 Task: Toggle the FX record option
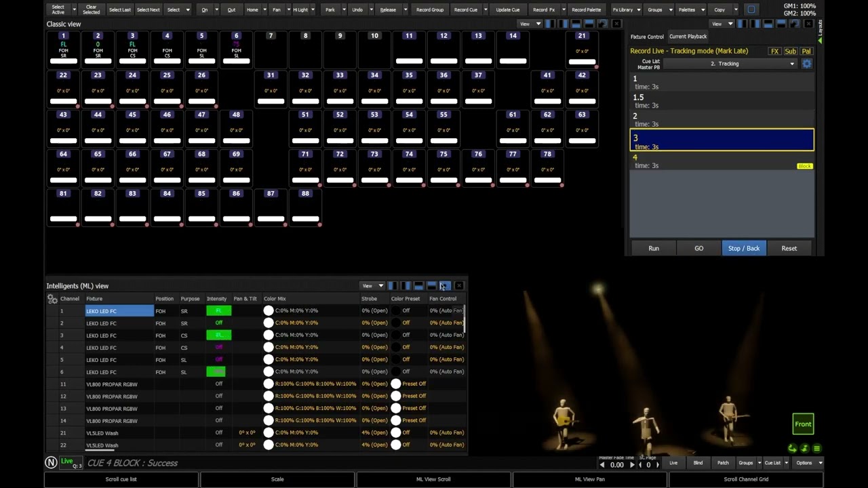tap(774, 52)
